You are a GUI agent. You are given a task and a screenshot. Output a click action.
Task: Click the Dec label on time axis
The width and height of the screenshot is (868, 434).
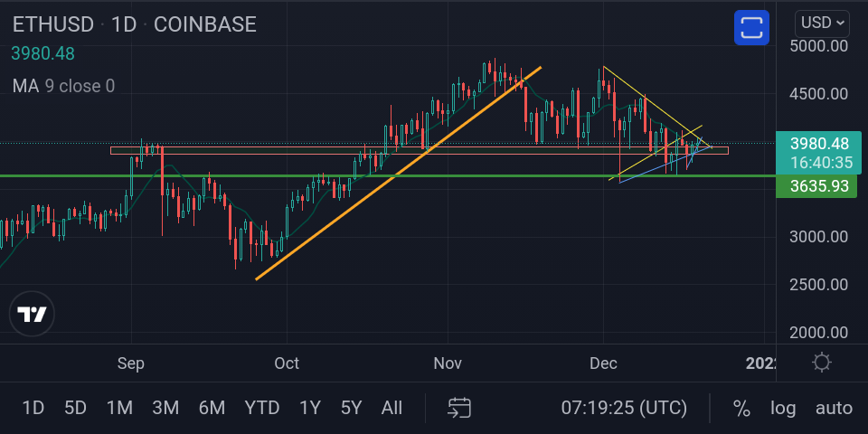click(x=603, y=363)
